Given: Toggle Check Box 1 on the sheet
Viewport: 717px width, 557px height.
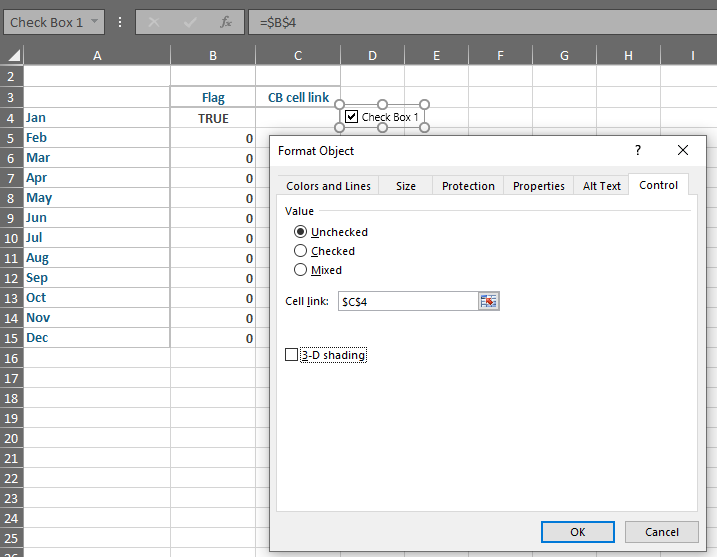Looking at the screenshot, I should pos(352,117).
